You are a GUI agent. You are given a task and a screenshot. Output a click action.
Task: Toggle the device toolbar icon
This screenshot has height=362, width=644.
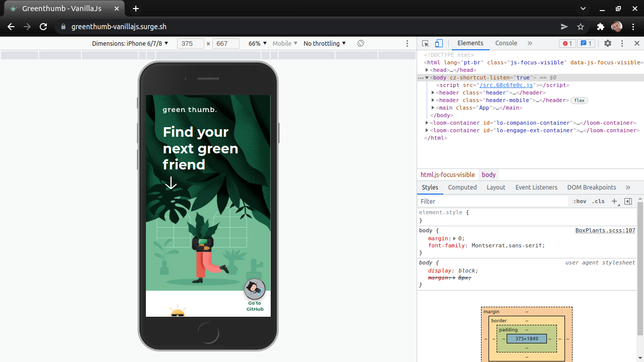(x=439, y=43)
